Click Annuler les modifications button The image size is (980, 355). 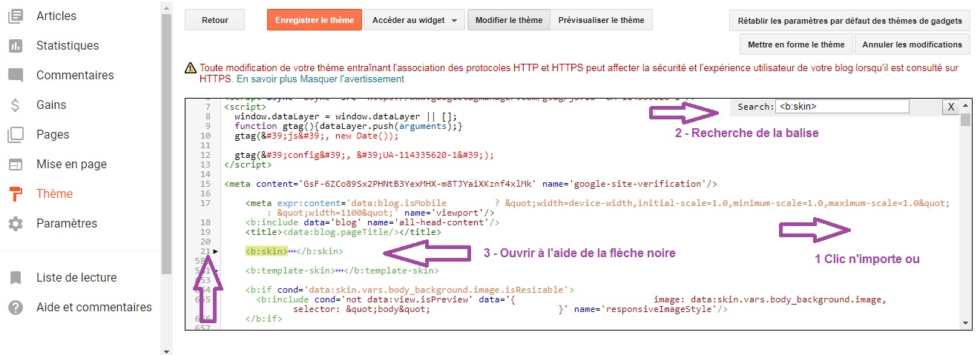pyautogui.click(x=912, y=44)
